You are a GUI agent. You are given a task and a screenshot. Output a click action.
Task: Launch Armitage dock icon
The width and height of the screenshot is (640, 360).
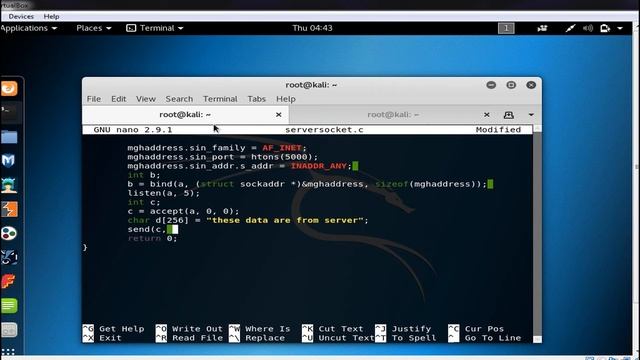click(x=9, y=185)
